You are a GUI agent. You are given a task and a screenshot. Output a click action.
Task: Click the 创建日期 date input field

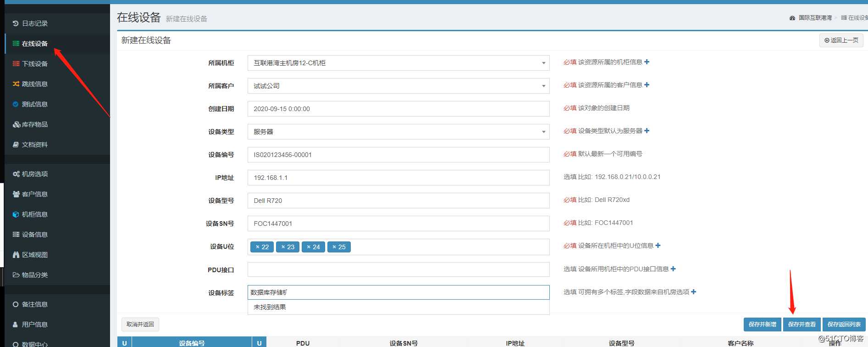[x=398, y=109]
